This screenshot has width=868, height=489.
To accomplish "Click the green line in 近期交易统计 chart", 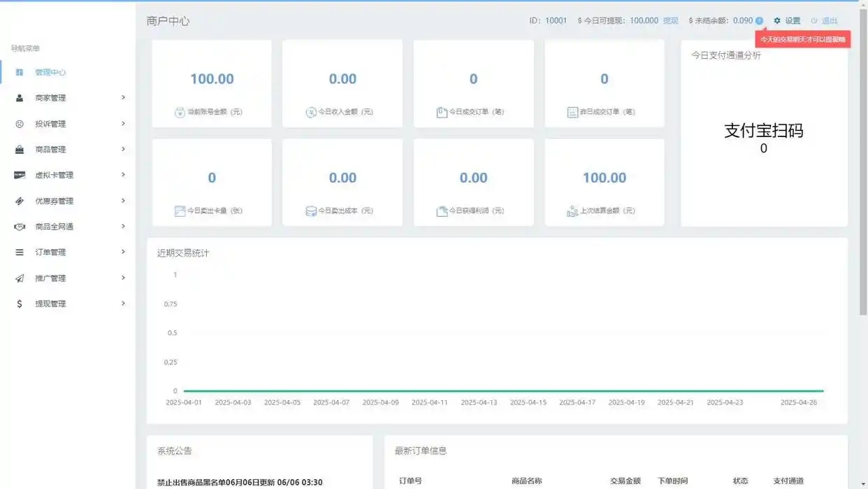I will click(503, 390).
